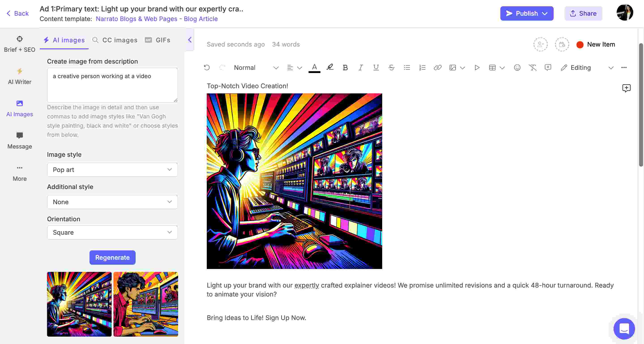Open the Image style Pop art dropdown
The height and width of the screenshot is (344, 644).
(113, 170)
